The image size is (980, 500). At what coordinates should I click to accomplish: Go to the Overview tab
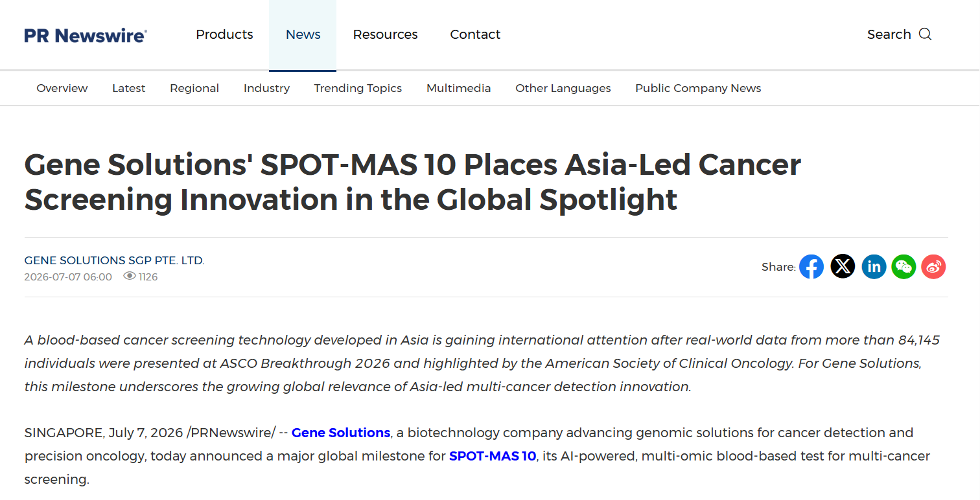click(62, 88)
